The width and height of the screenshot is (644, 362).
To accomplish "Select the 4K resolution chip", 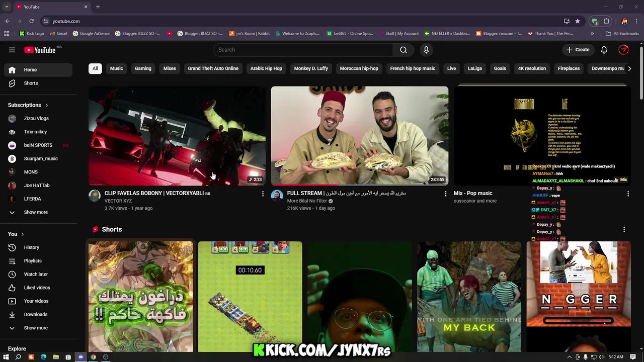I will click(x=532, y=68).
